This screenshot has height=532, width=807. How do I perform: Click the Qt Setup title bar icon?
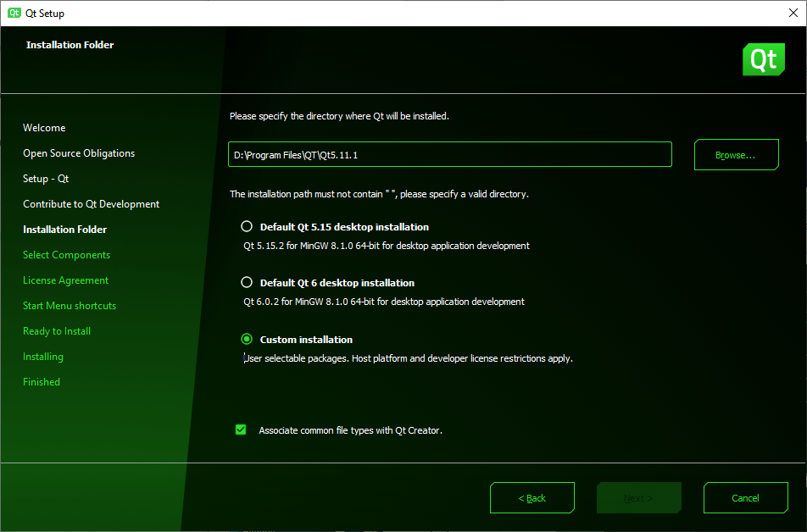click(x=14, y=13)
